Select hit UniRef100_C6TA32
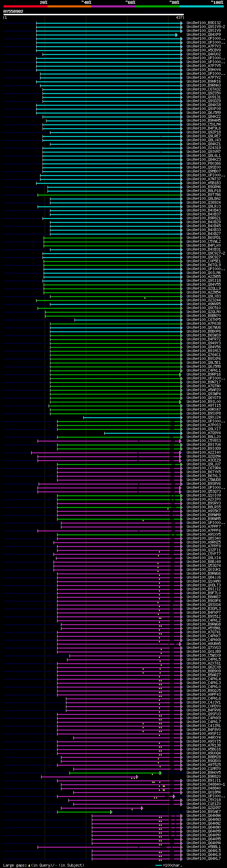This screenshot has width=227, height=868. 204,89
